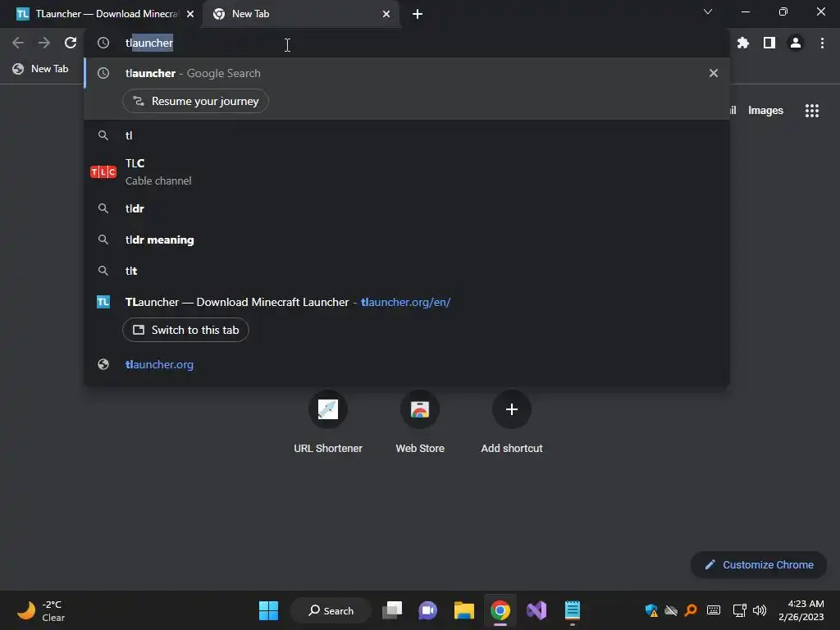Open TLauncher Download Minecraft Launcher suggestion
The height and width of the screenshot is (630, 840).
click(407, 302)
